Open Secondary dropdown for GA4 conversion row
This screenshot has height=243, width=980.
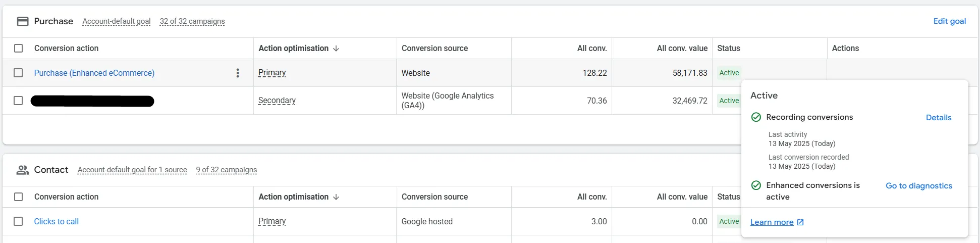pyautogui.click(x=277, y=101)
